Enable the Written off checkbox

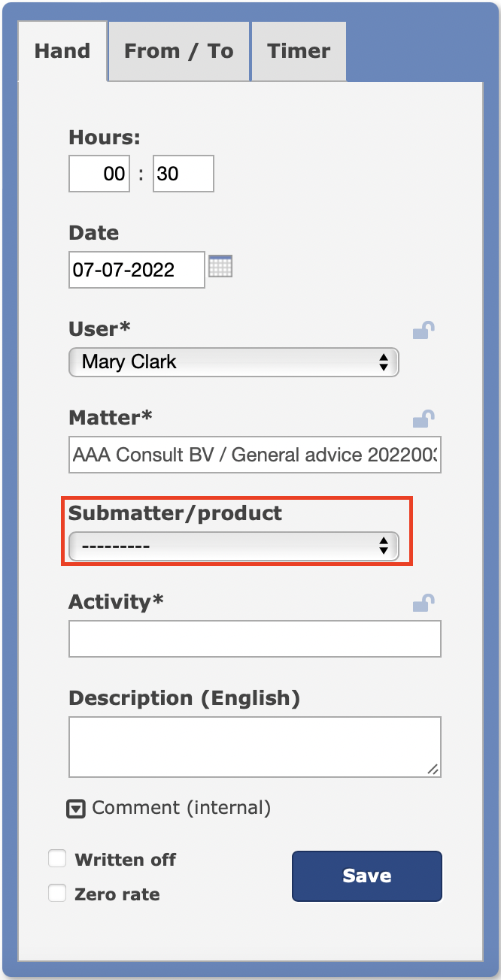57,858
